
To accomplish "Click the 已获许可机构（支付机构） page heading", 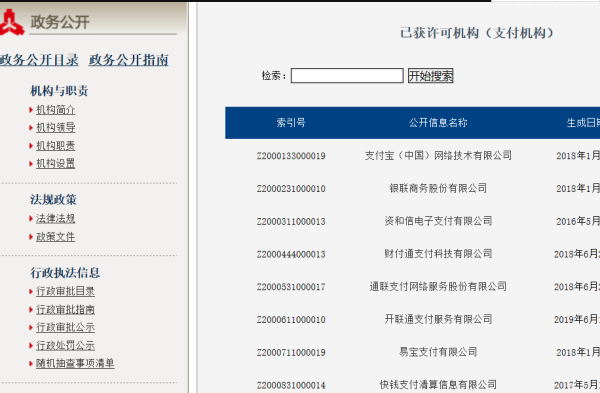I will tap(477, 33).
